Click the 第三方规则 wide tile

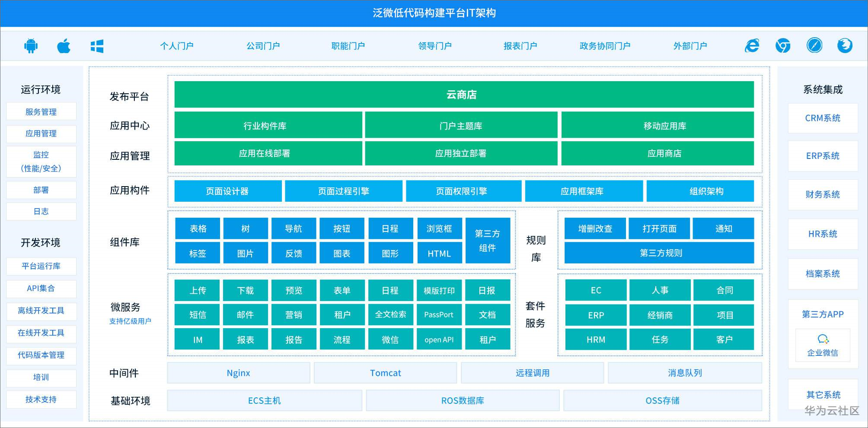[659, 253]
